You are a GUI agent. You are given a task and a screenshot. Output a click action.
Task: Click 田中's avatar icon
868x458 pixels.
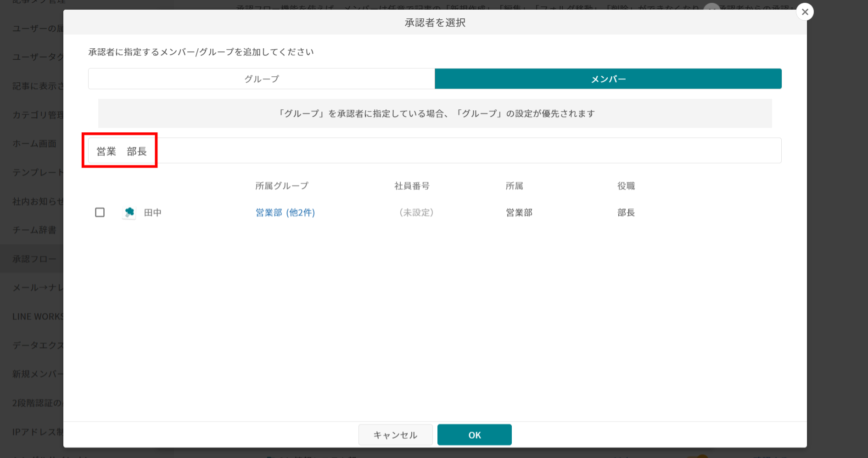[x=129, y=212]
